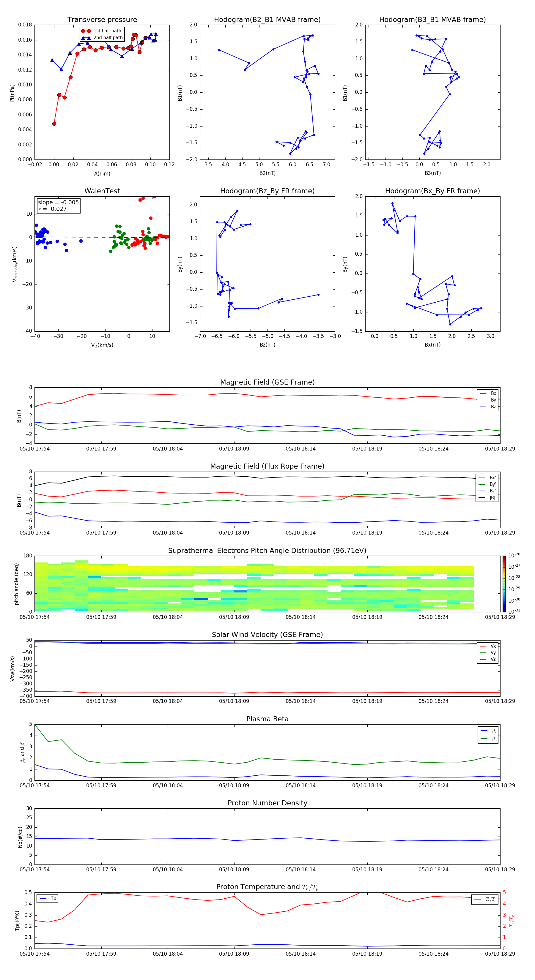The width and height of the screenshot is (535, 980).
Task: Click the pitch angle color bar scale
Action: pos(504,584)
